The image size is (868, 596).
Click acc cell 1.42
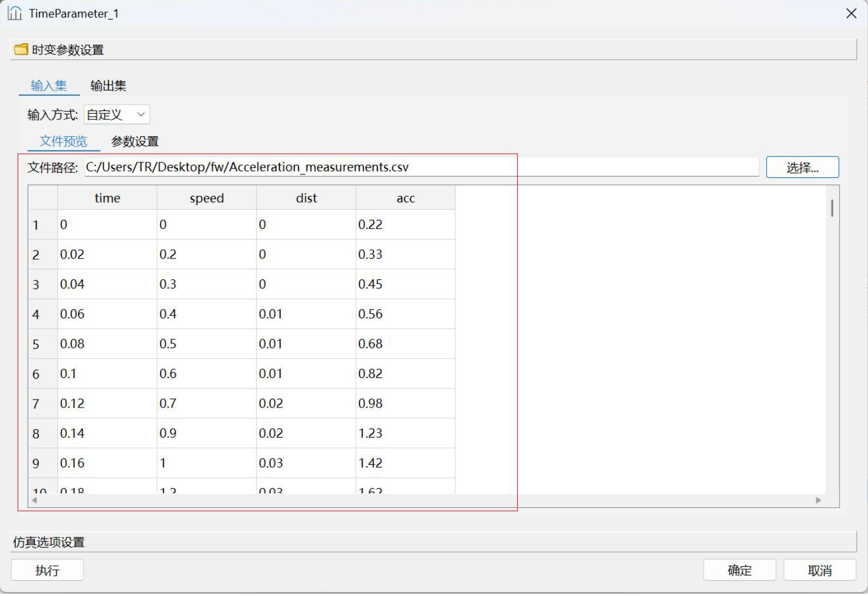tap(405, 463)
